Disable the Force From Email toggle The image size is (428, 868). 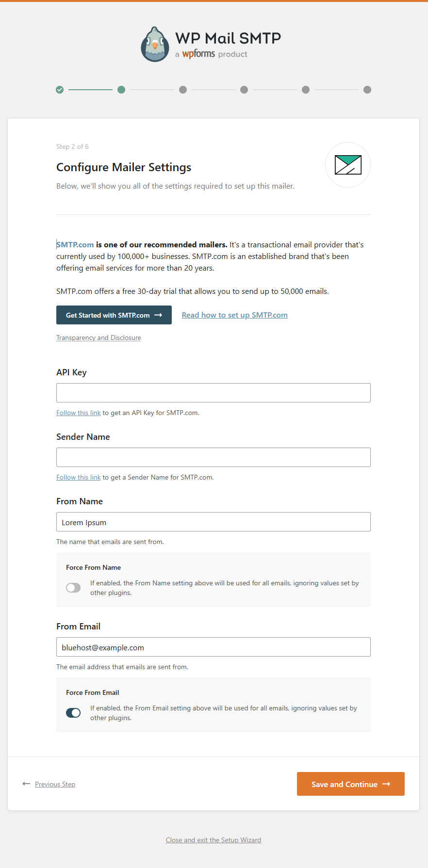[x=73, y=713]
